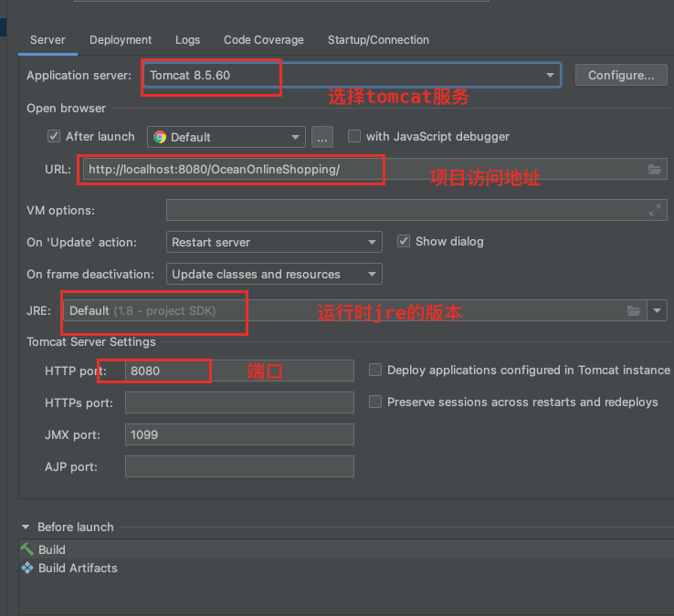Click the Chrome icon in browser selector
Screen dimensions: 674x616
point(160,137)
